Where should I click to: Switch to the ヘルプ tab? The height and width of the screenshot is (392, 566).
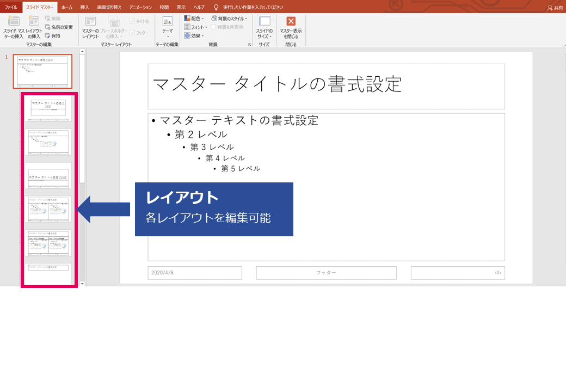click(x=199, y=7)
